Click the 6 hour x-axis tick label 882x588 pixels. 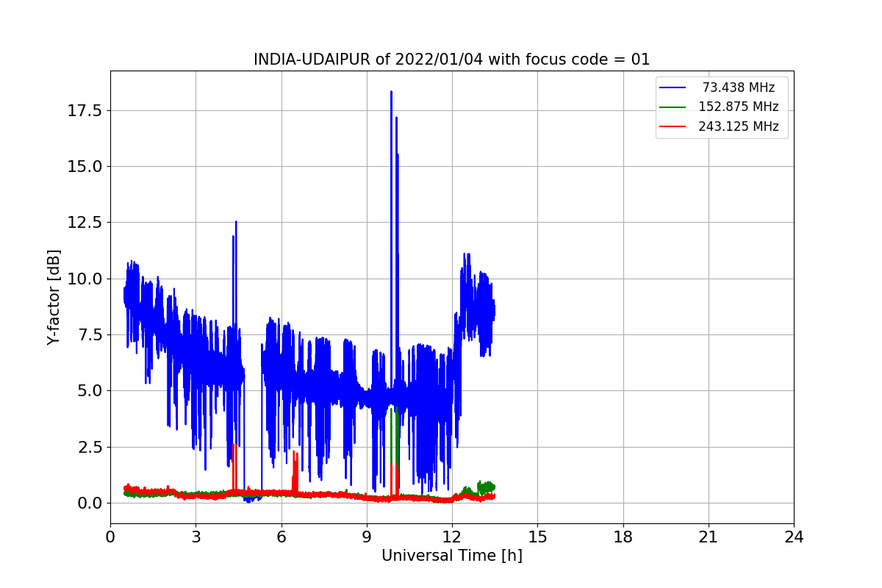281,537
